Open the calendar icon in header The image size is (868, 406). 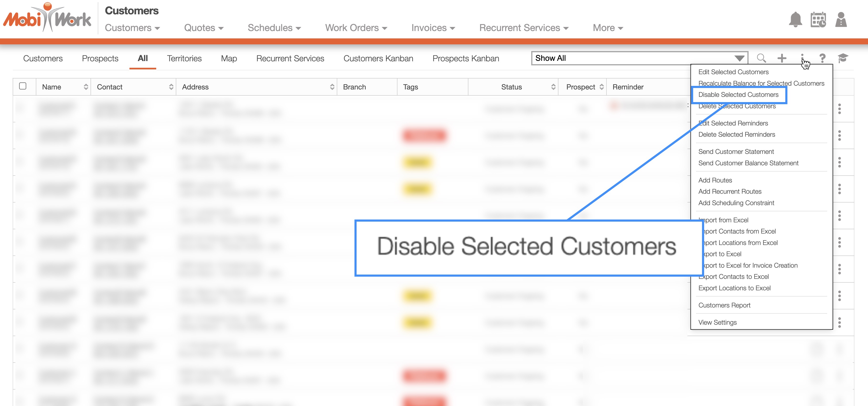click(x=818, y=20)
